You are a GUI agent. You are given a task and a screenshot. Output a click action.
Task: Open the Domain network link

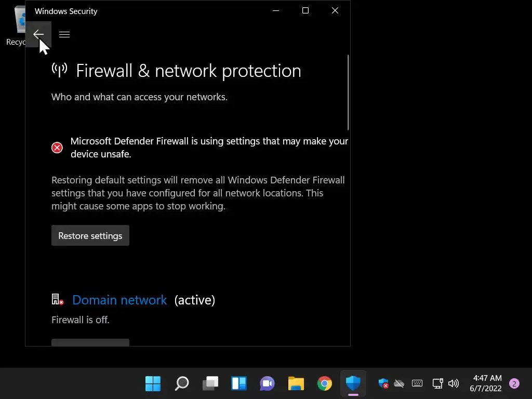click(x=119, y=300)
